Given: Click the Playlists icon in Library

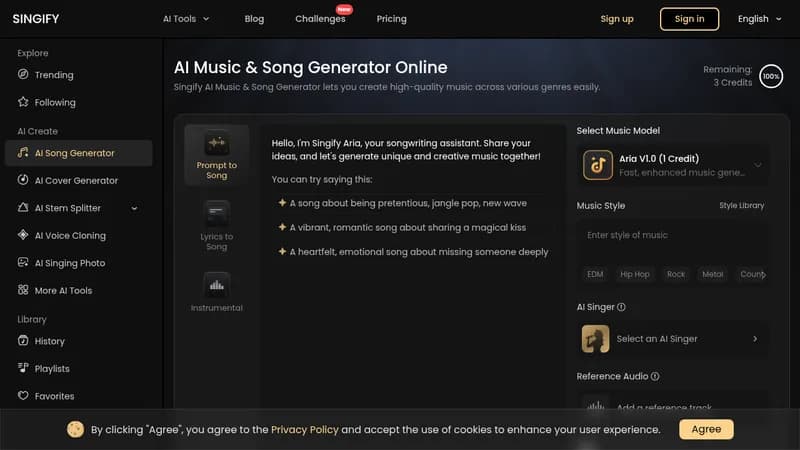Looking at the screenshot, I should tap(23, 368).
